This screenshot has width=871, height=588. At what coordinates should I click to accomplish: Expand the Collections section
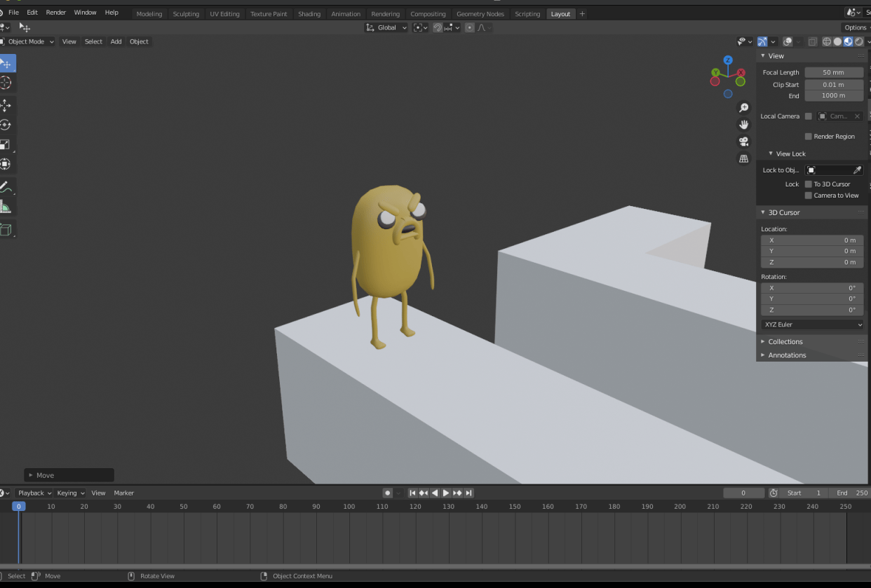tap(785, 341)
